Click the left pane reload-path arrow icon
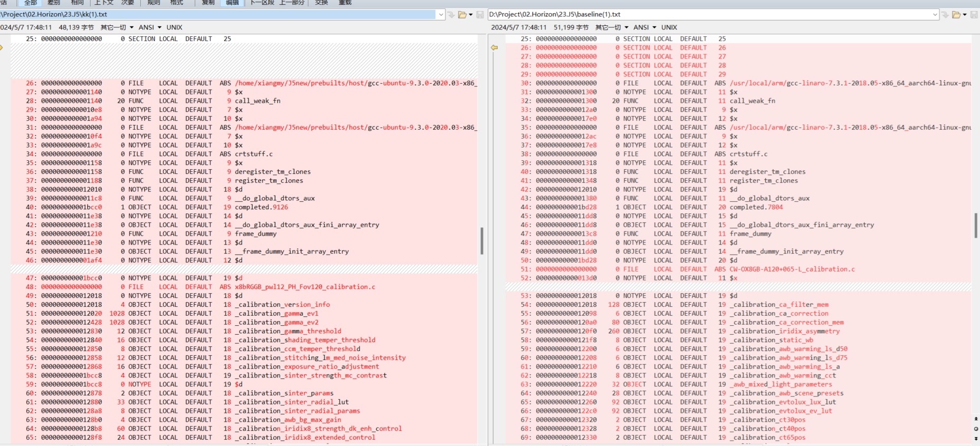 tap(451, 15)
